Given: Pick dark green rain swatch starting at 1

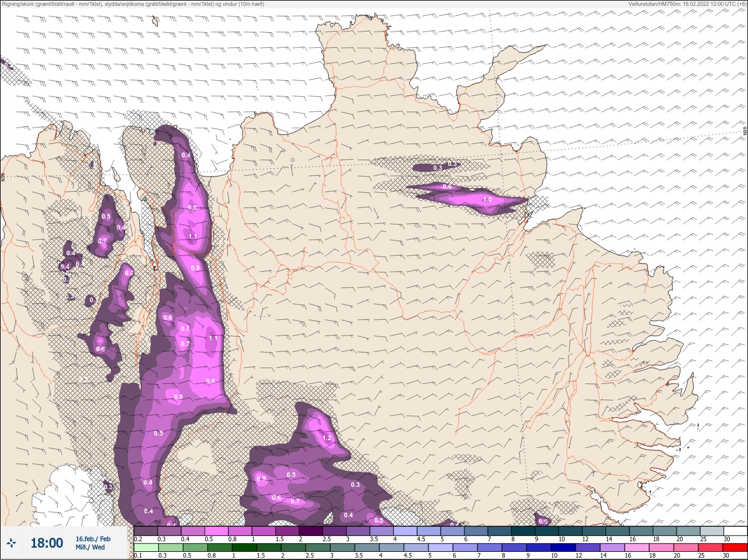Looking at the screenshot, I should point(243,548).
